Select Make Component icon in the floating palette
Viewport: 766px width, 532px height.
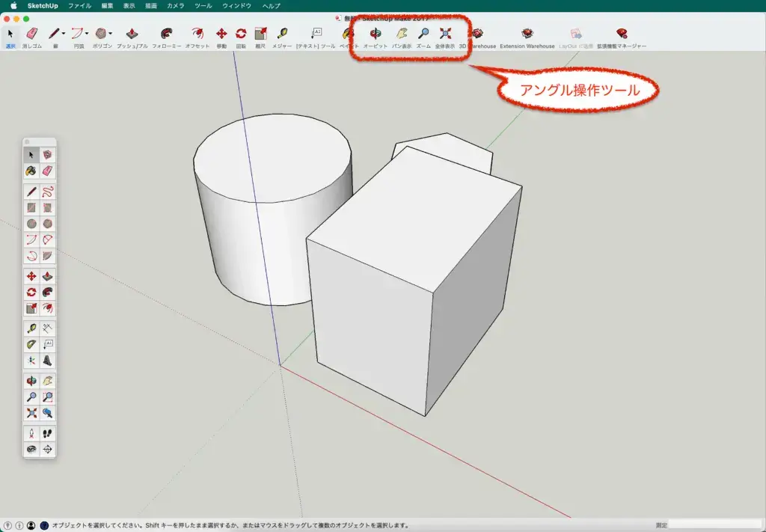point(47,155)
